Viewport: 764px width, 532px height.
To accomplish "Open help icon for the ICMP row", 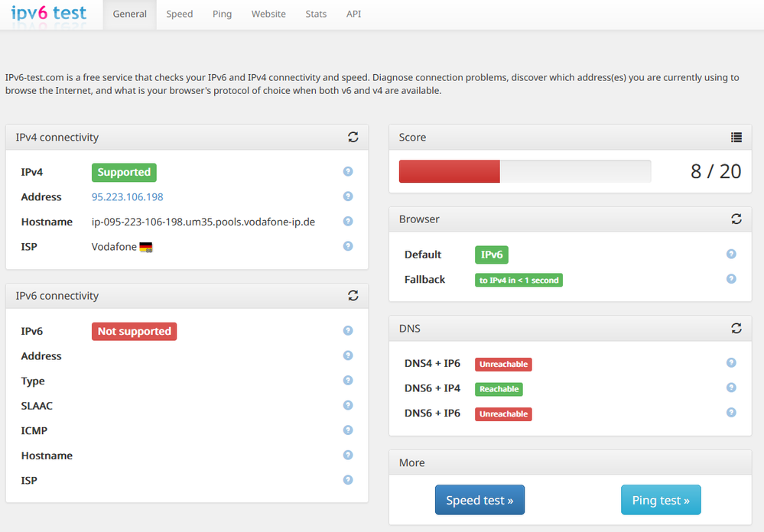I will pyautogui.click(x=348, y=430).
